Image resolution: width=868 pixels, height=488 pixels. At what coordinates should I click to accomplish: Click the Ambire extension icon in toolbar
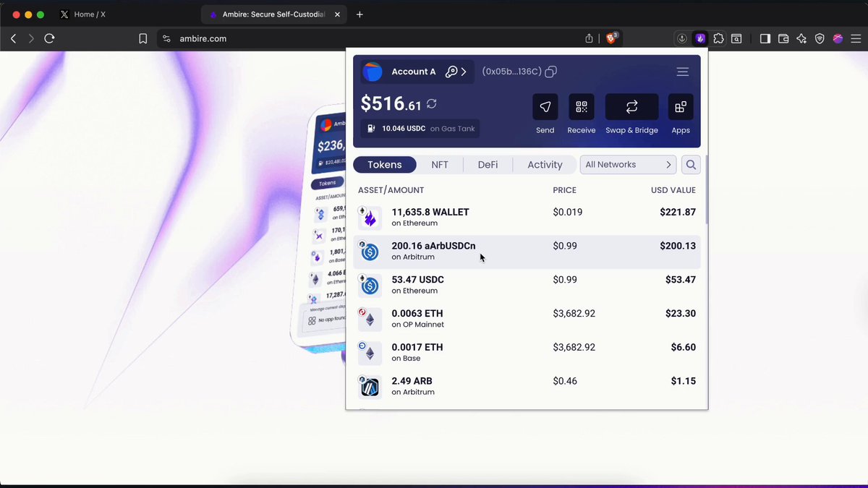pos(700,38)
